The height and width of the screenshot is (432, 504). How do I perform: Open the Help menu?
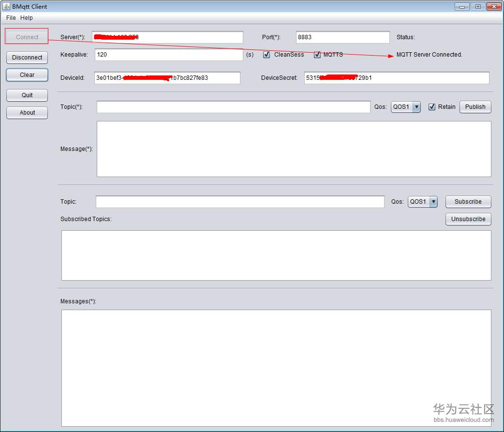click(26, 18)
